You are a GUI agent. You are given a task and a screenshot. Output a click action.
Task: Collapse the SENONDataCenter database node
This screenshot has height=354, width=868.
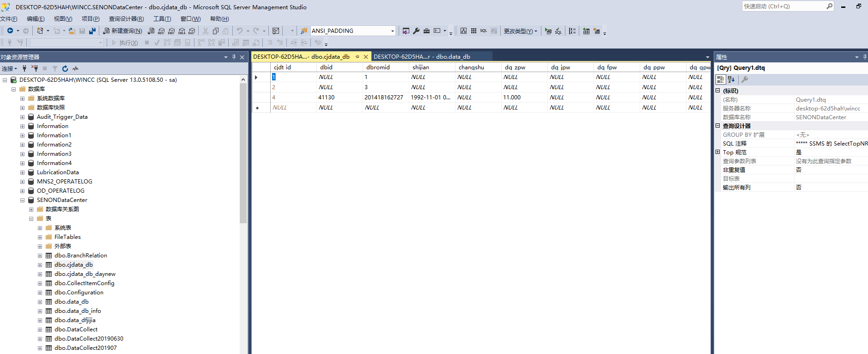22,200
